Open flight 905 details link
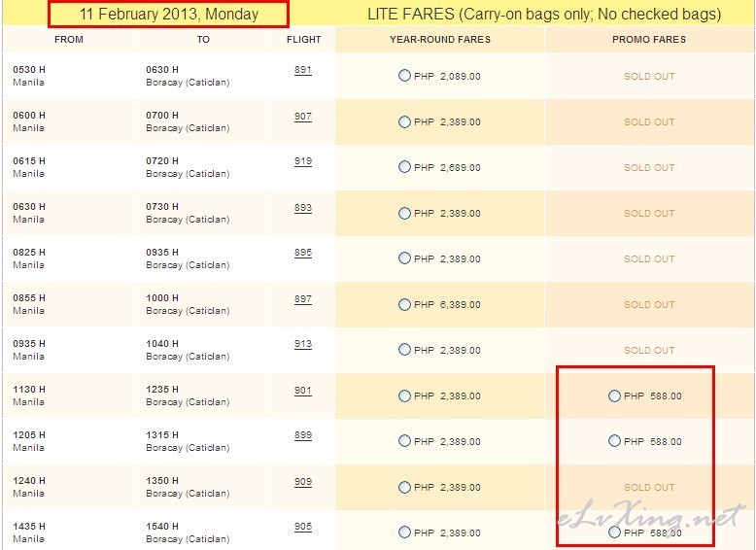This screenshot has width=756, height=550. point(303,527)
